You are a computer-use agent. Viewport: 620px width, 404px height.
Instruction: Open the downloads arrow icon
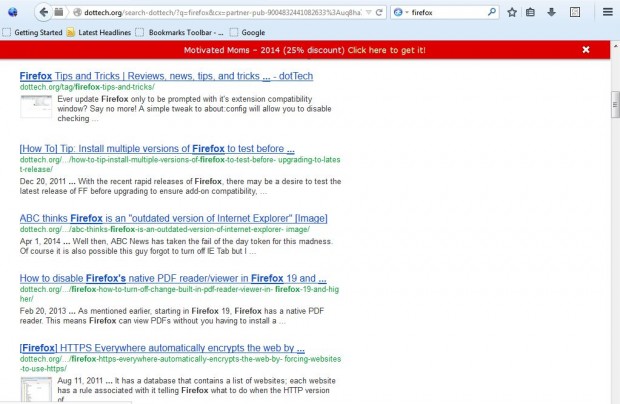coord(551,12)
